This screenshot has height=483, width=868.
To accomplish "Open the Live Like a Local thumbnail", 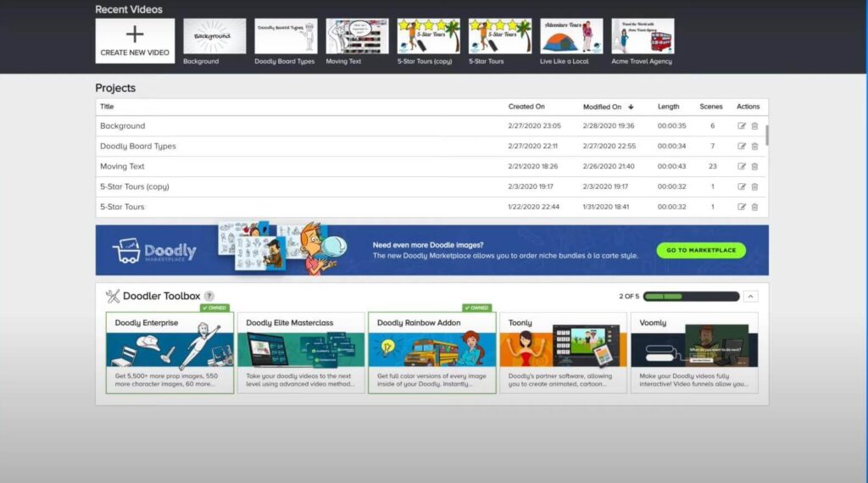I will point(571,36).
